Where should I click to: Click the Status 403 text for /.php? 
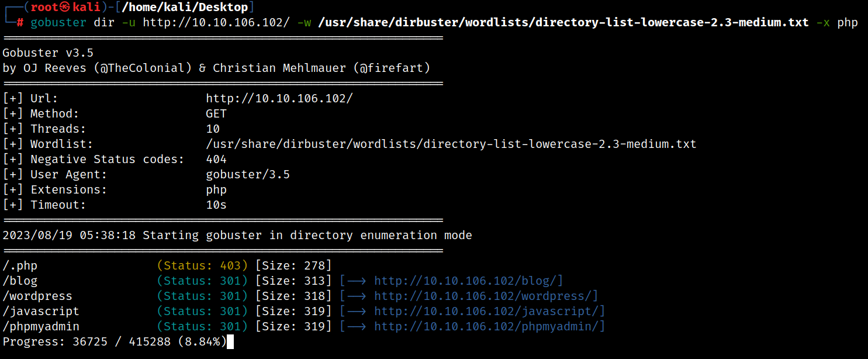[x=202, y=265]
